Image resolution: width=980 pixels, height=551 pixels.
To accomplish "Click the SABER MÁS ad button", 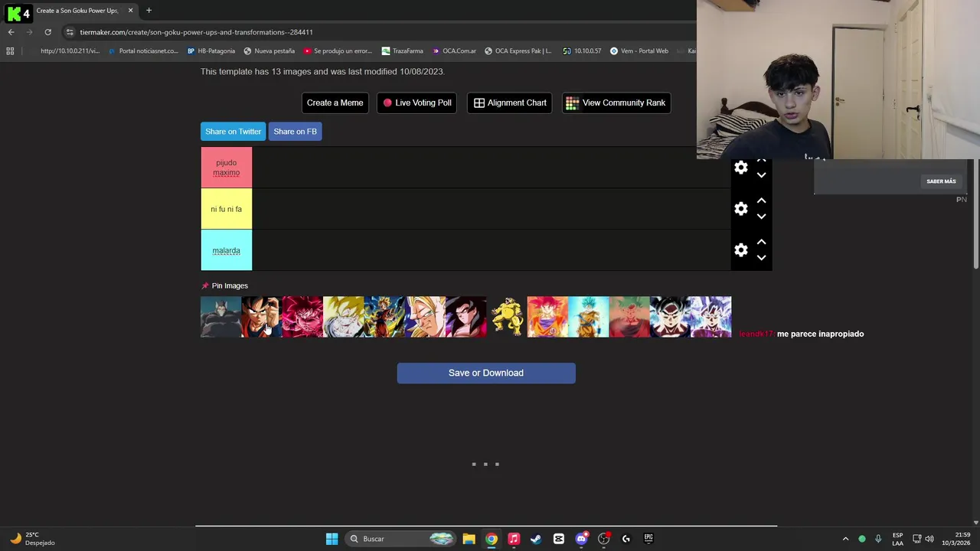I will [x=941, y=181].
